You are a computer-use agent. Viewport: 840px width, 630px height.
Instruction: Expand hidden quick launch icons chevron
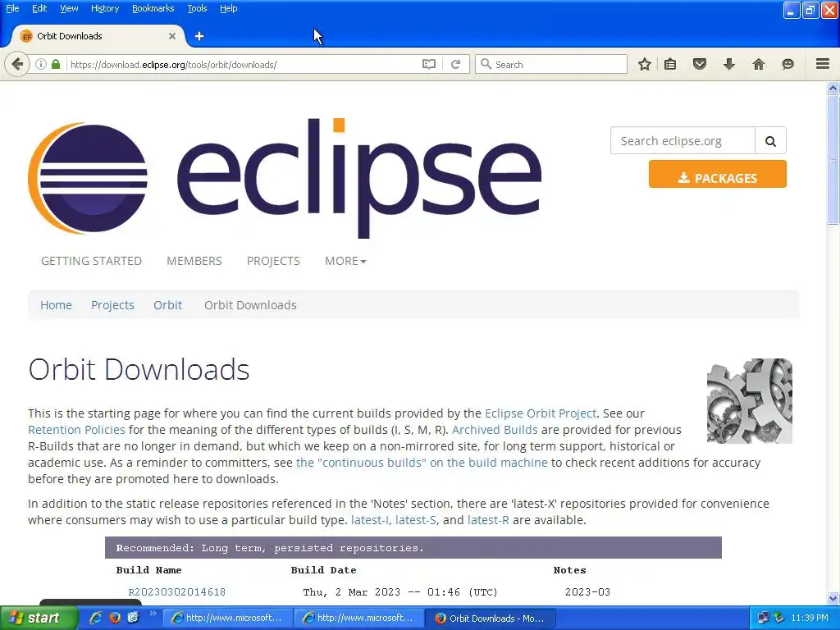click(x=153, y=614)
